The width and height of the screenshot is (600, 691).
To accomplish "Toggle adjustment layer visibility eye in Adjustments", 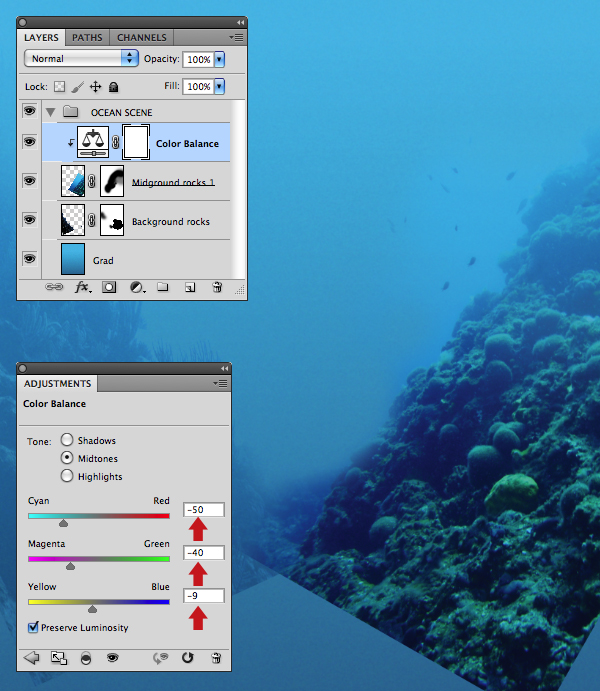I will coord(113,658).
